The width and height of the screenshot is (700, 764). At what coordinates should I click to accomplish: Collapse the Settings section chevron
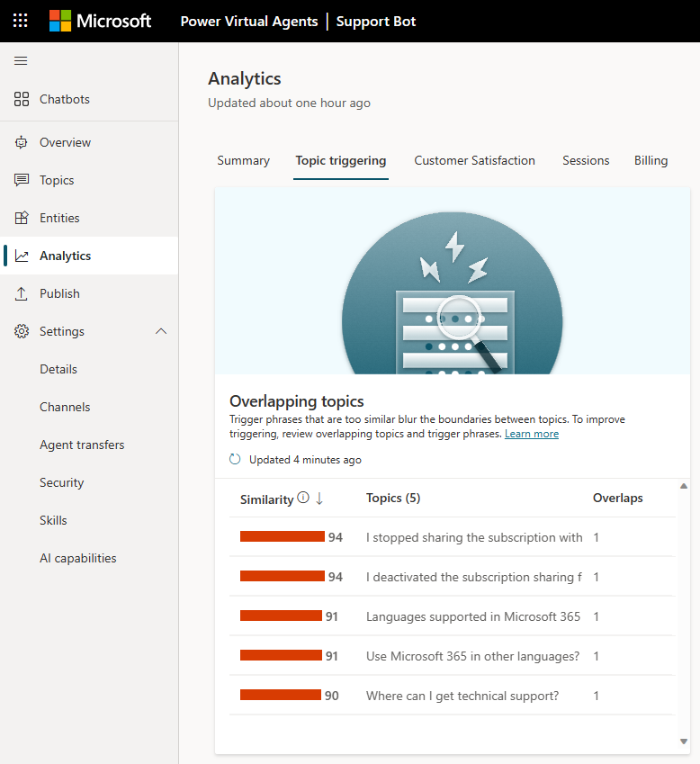(x=161, y=331)
